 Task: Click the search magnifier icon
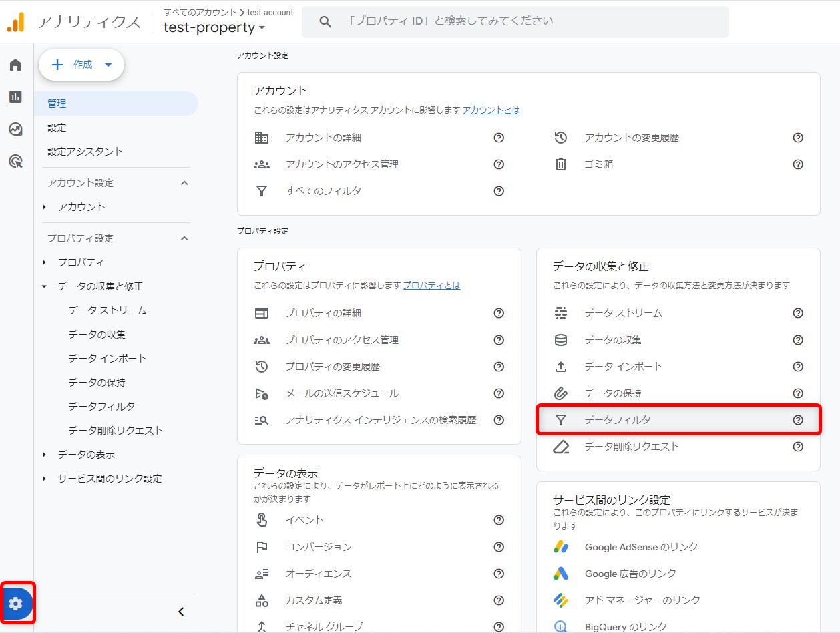(325, 21)
